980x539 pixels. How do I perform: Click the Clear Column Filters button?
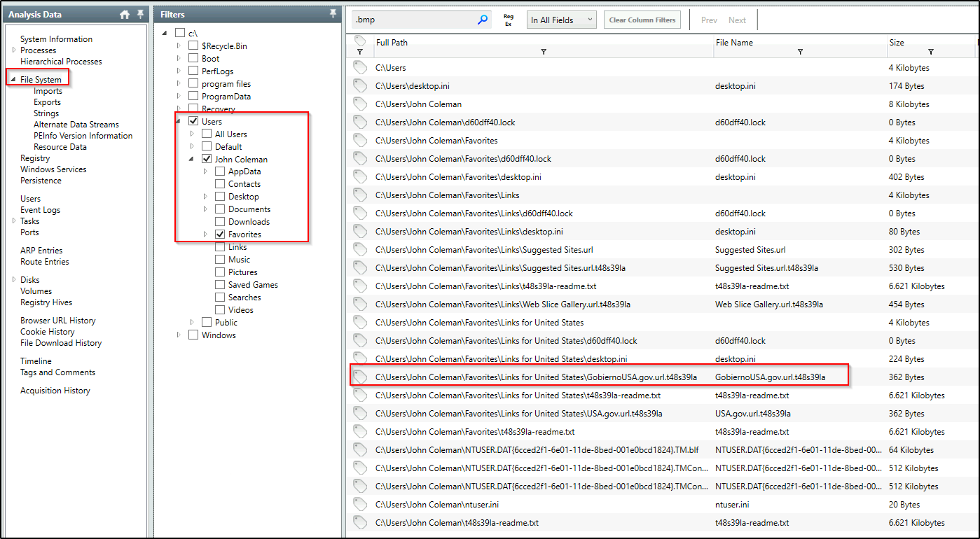coord(641,19)
